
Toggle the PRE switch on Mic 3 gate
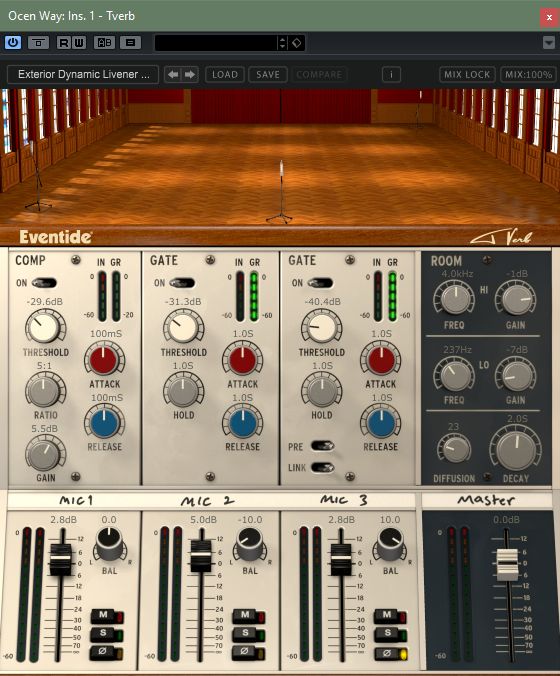point(322,446)
